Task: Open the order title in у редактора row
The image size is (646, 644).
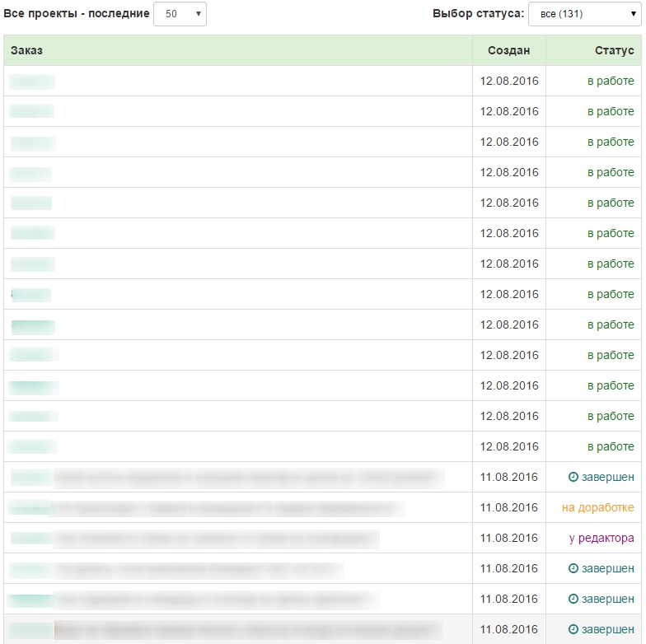Action: click(x=216, y=539)
